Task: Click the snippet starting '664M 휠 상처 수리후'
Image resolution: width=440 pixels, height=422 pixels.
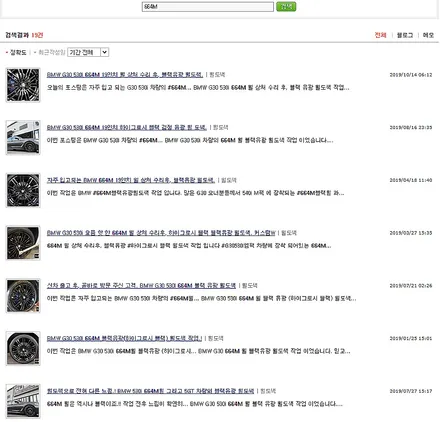Action: [x=189, y=246]
